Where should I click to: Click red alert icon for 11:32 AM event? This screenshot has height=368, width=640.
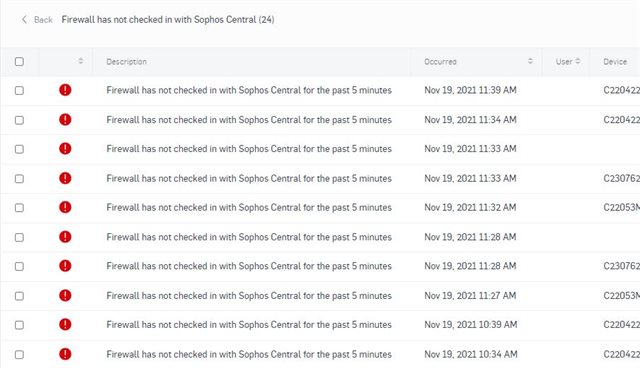click(65, 207)
